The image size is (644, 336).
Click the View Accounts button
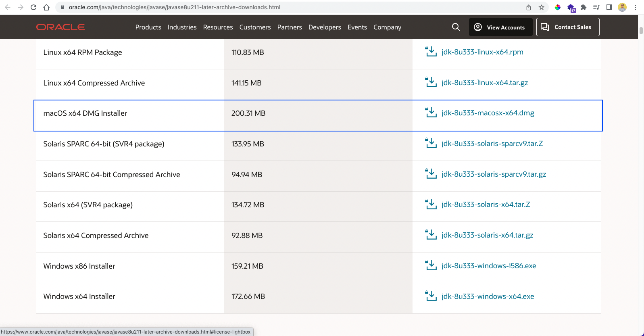pos(501,27)
